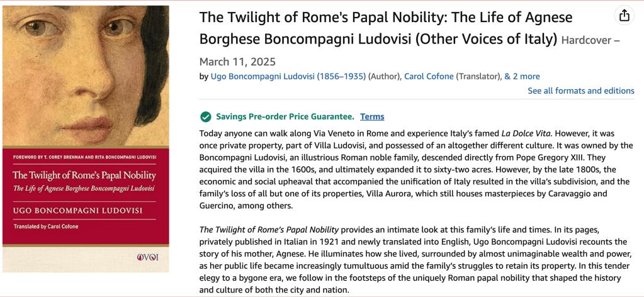Screen dimensions: 644x297
Task: Click the green checkmark savings icon
Action: coord(205,116)
